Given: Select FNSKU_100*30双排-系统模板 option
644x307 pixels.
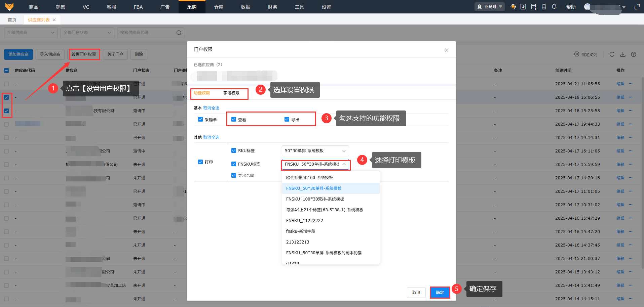Looking at the screenshot, I should click(x=315, y=199).
